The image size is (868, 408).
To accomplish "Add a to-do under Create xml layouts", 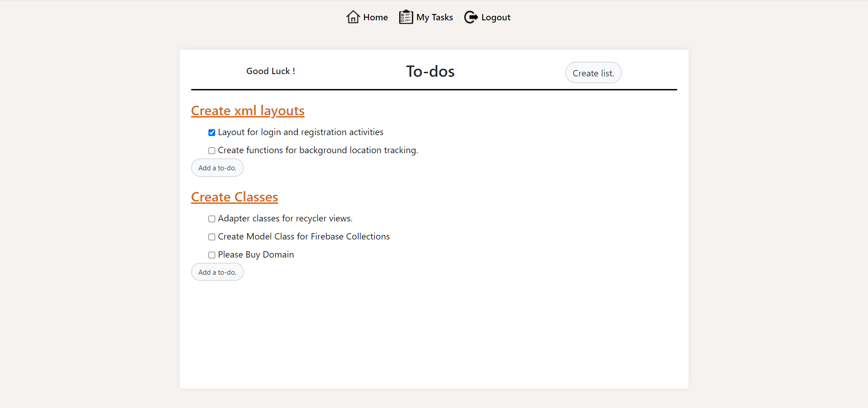I will pyautogui.click(x=217, y=168).
